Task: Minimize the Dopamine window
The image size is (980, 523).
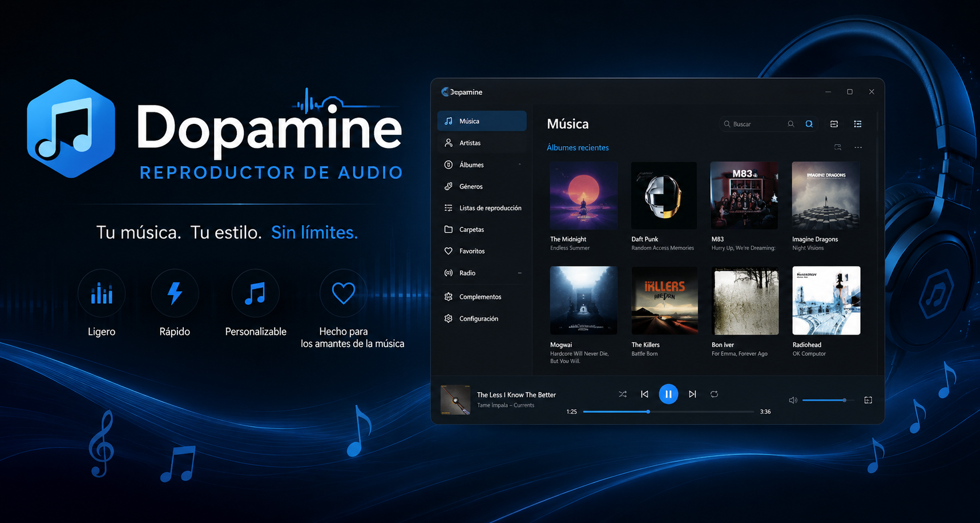Action: [828, 92]
